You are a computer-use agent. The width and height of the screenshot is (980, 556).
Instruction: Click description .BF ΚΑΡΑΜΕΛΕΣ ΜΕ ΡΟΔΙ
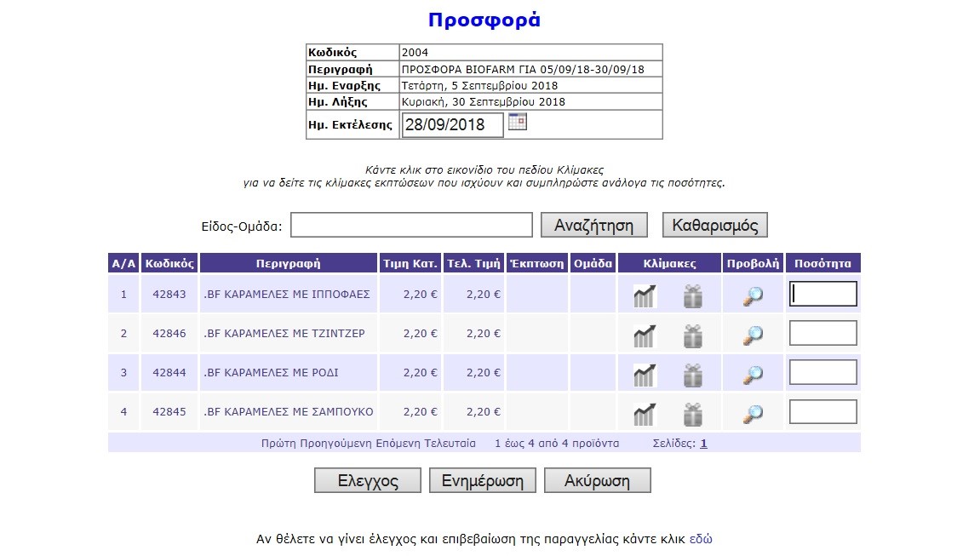click(271, 372)
